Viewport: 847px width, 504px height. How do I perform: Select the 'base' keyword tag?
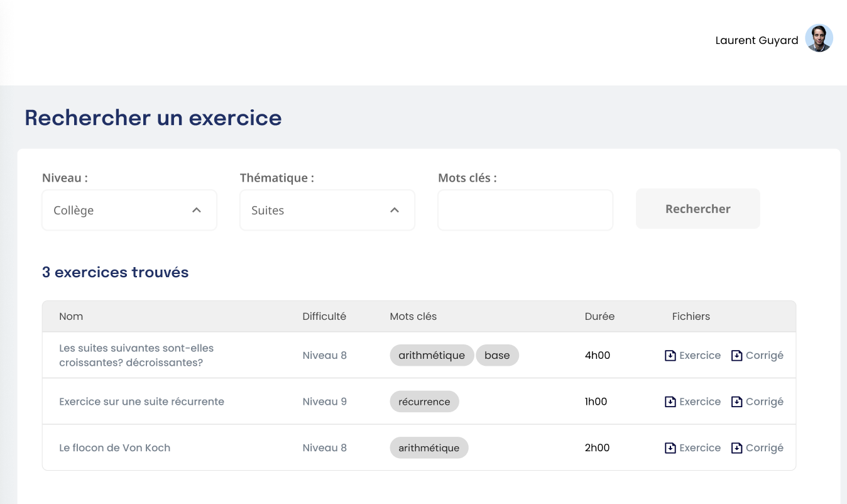[x=497, y=356]
